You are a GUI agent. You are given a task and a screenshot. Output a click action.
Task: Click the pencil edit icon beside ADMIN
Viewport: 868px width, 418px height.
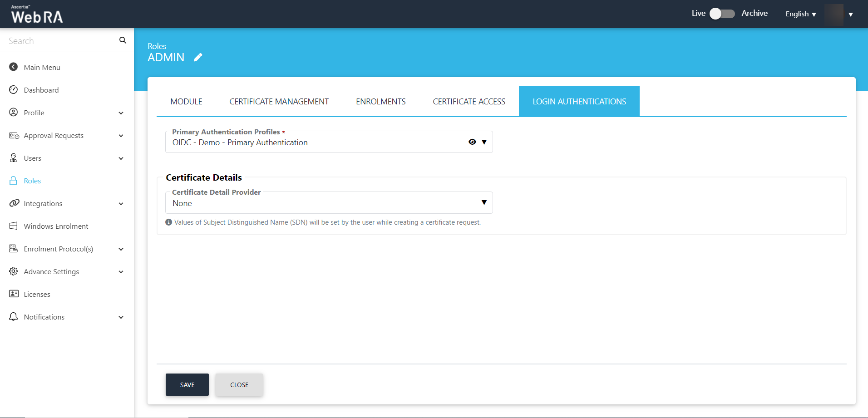coord(198,58)
